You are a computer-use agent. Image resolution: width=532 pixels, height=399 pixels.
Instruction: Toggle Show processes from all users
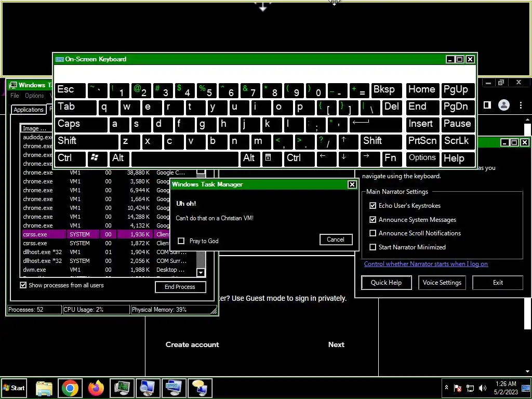(x=23, y=285)
